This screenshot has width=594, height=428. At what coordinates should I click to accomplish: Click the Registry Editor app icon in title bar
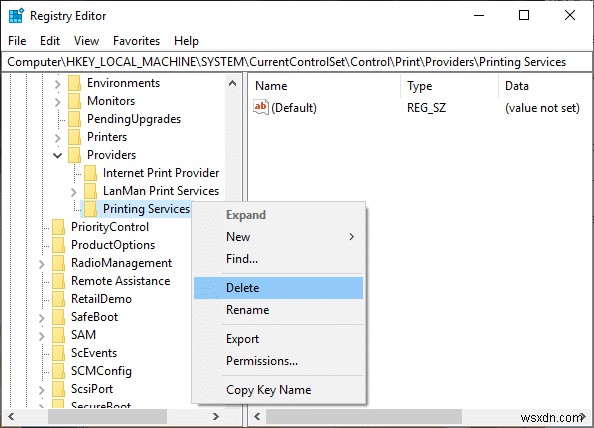pyautogui.click(x=16, y=16)
